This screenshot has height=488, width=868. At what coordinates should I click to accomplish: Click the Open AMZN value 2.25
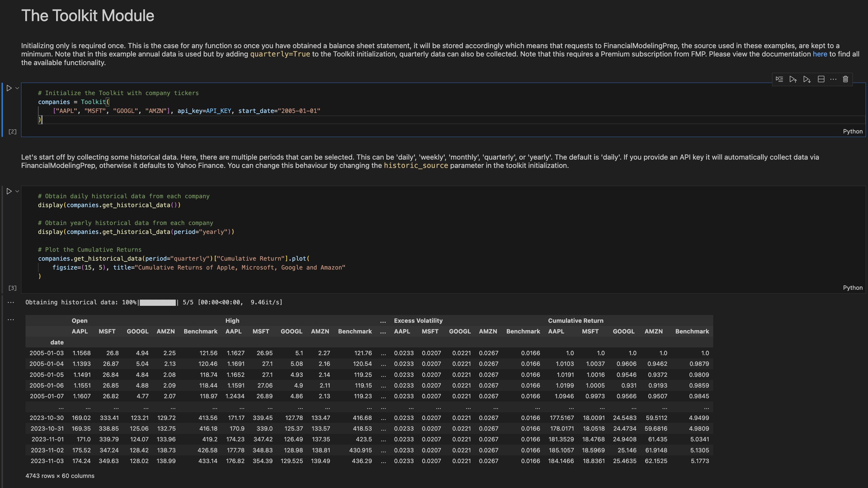170,353
